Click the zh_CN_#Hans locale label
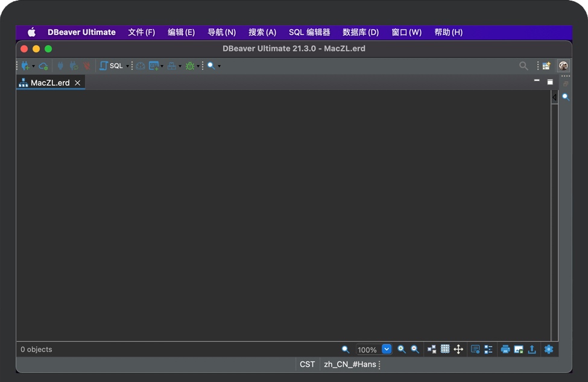 (x=349, y=365)
